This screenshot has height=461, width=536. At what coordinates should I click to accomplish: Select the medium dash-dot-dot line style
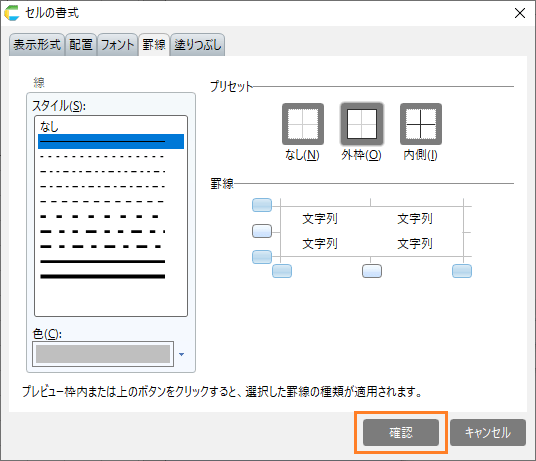coord(111,232)
